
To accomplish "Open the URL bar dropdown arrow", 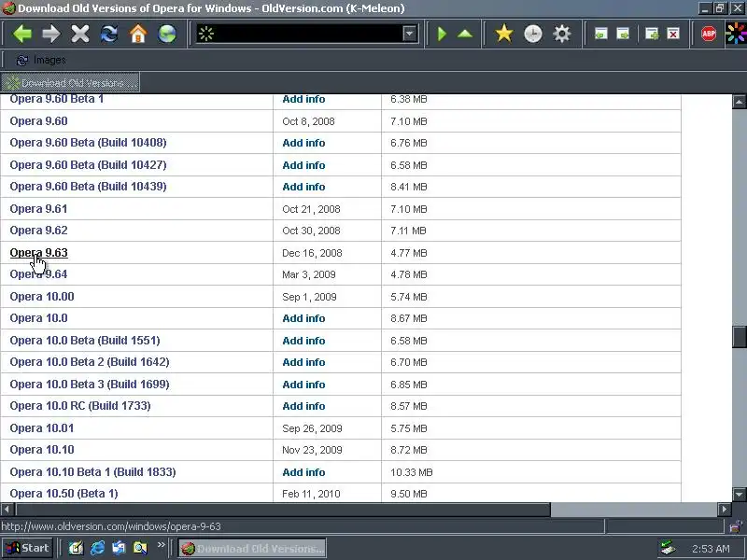I will point(409,34).
